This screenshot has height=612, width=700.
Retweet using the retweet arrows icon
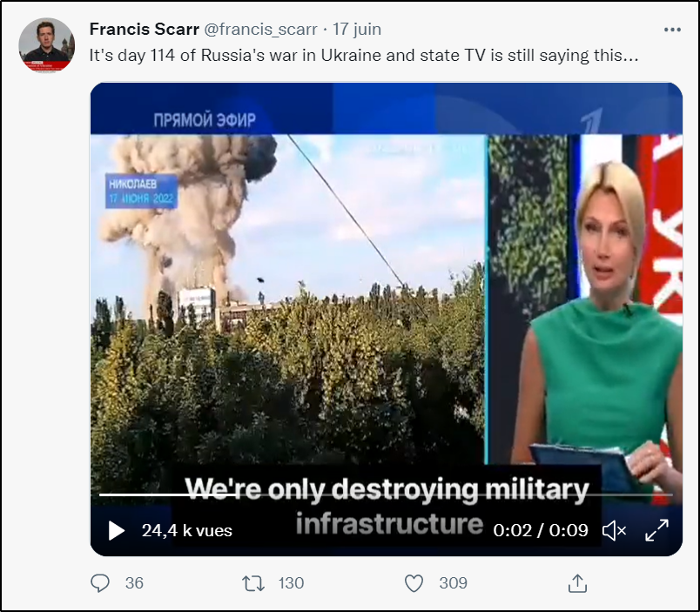[x=253, y=583]
